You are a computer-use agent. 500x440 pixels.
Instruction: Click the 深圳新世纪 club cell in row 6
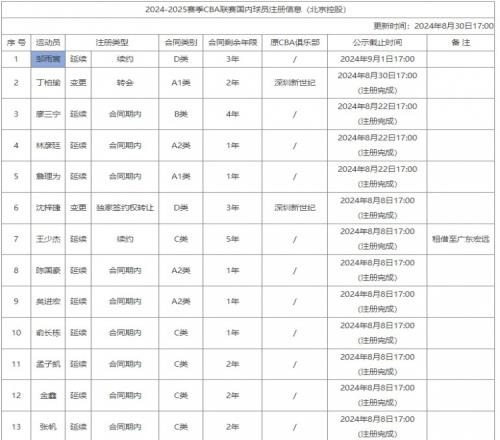(x=295, y=208)
